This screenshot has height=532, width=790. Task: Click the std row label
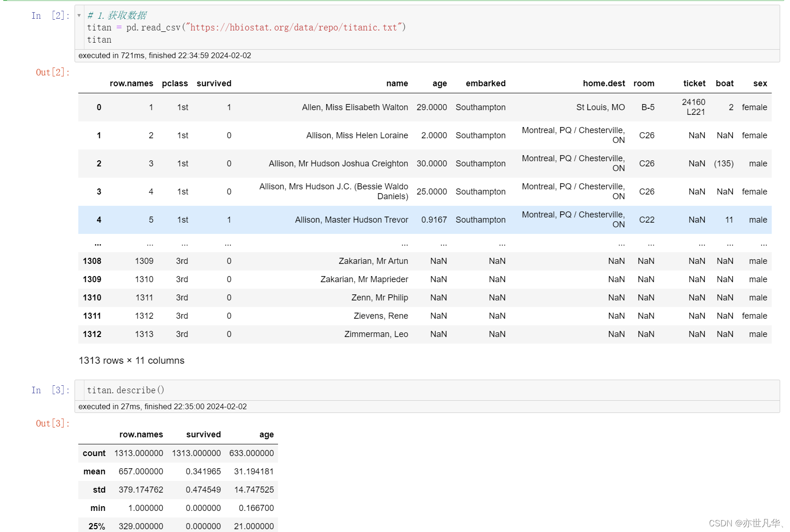coord(99,490)
